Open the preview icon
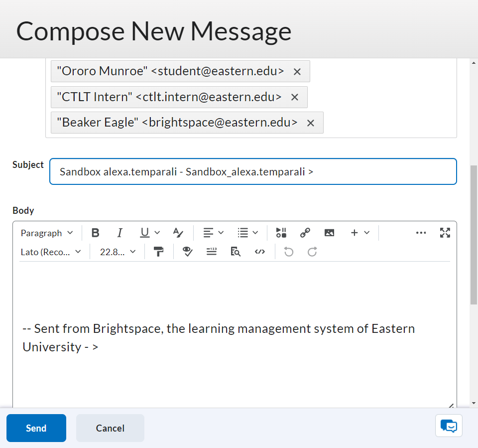This screenshot has height=448, width=478. pos(236,252)
